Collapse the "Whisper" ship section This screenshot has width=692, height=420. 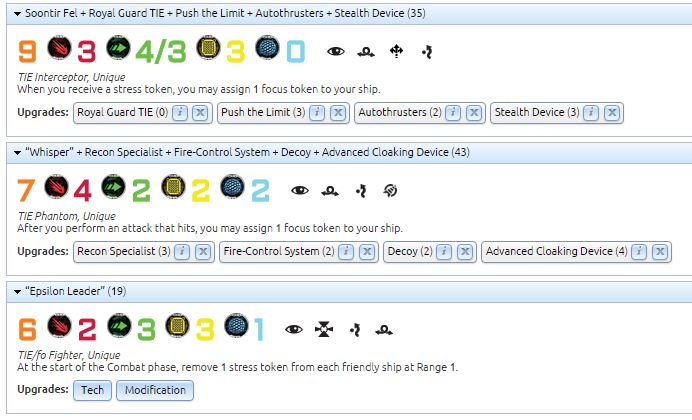17,153
